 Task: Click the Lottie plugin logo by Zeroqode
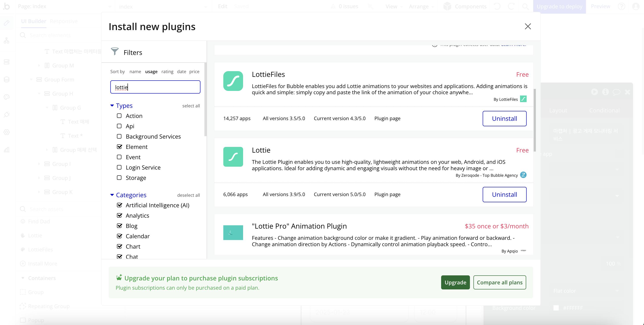click(233, 157)
